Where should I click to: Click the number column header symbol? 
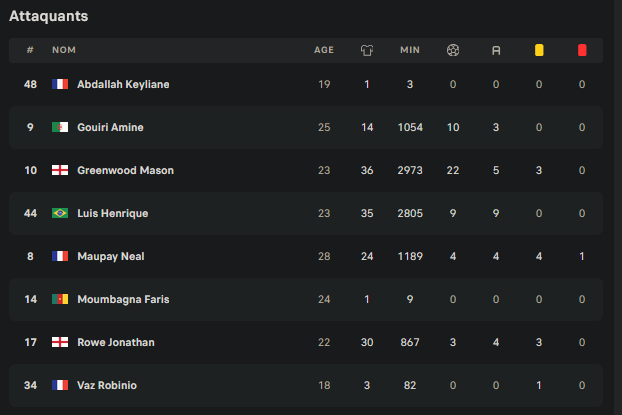(x=30, y=50)
